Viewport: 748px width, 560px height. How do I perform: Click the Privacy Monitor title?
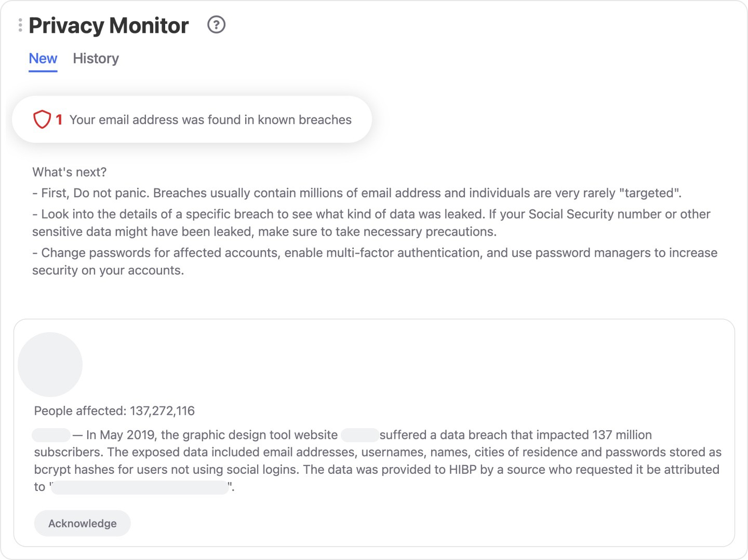point(109,25)
